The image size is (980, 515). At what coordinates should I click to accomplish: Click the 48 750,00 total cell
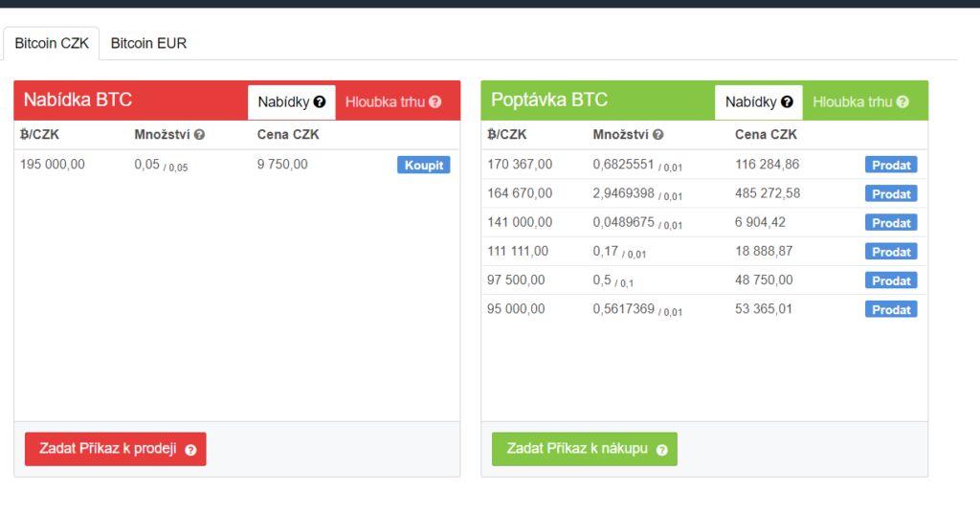point(764,280)
